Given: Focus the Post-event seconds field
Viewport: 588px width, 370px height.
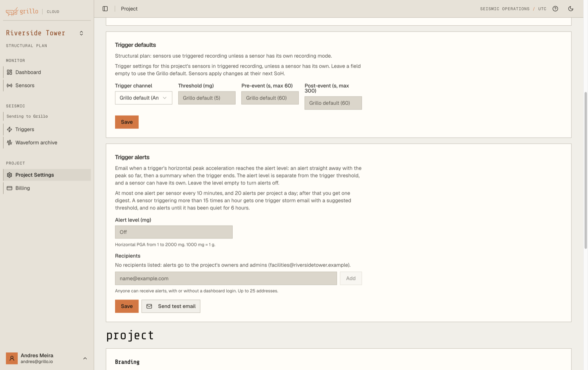Looking at the screenshot, I should coord(333,103).
